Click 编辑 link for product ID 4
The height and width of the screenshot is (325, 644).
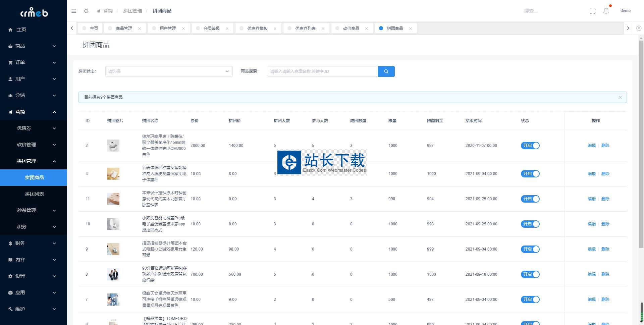coord(591,174)
